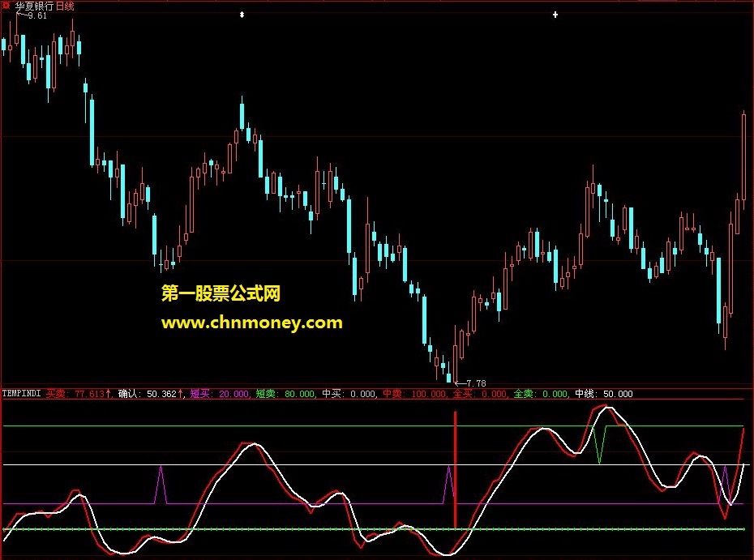Click the 全买: 0.000 indicator value
The width and height of the screenshot is (754, 560).
[x=480, y=394]
